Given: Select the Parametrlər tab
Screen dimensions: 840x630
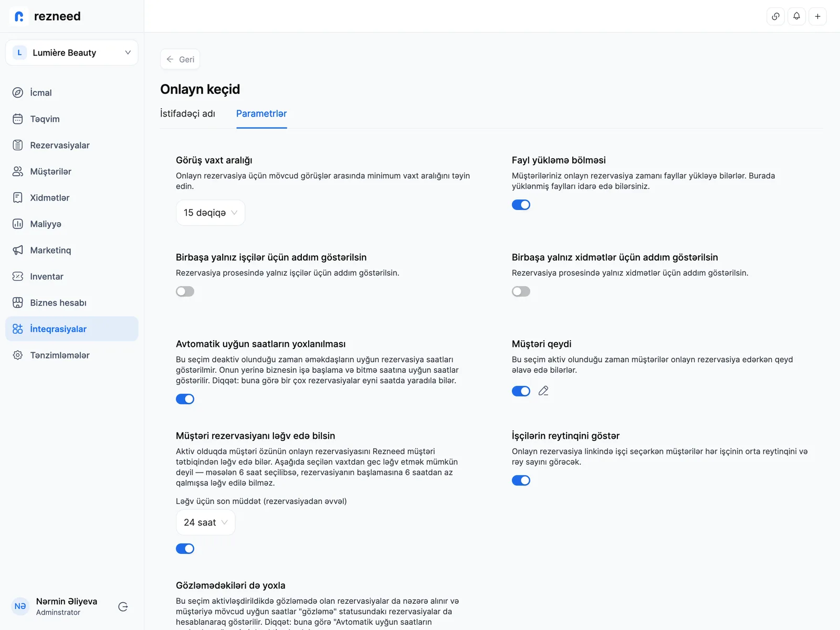Looking at the screenshot, I should [x=261, y=113].
